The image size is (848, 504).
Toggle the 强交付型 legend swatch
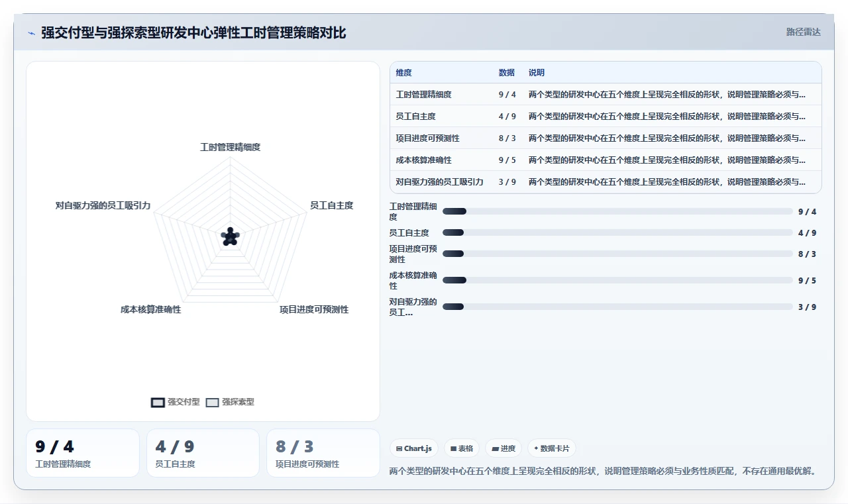[158, 402]
